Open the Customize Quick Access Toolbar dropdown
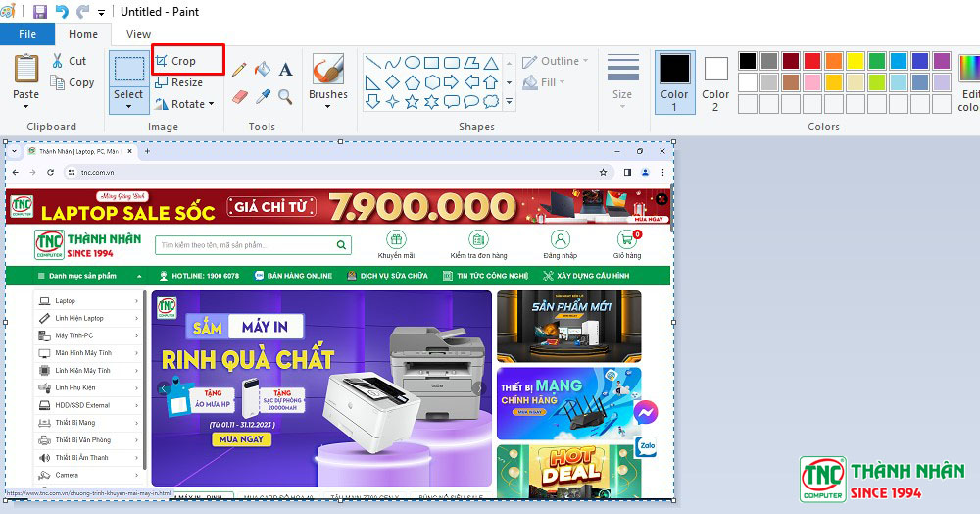980x514 pixels. (101, 12)
